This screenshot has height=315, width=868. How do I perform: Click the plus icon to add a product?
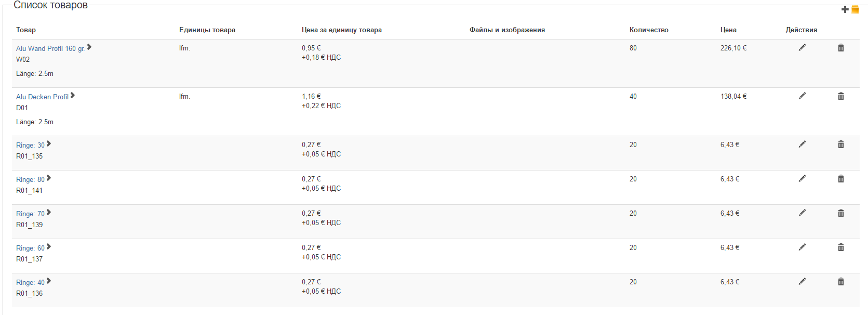(x=845, y=9)
